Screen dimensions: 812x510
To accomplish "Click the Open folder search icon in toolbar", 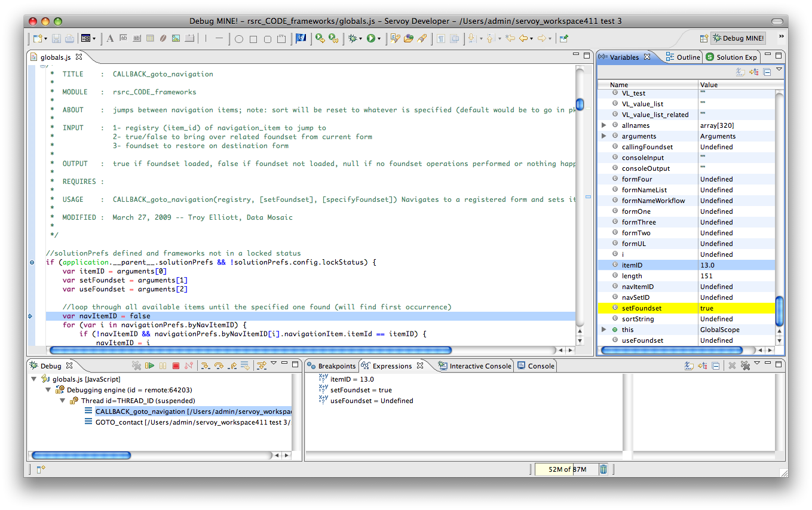I will coord(409,39).
